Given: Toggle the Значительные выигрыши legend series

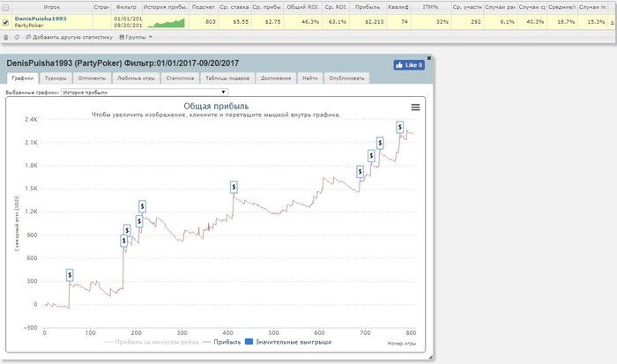Looking at the screenshot, I should [288, 342].
